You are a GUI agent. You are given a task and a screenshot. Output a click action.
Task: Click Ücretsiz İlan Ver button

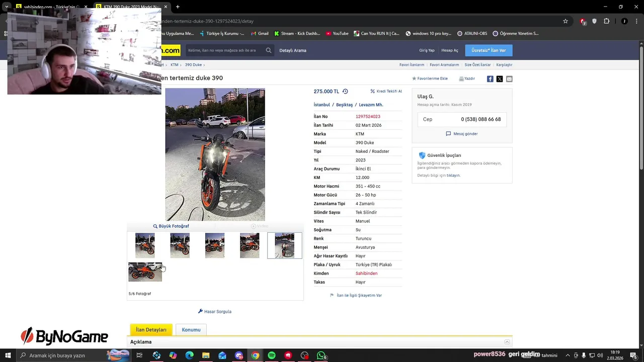tap(489, 50)
